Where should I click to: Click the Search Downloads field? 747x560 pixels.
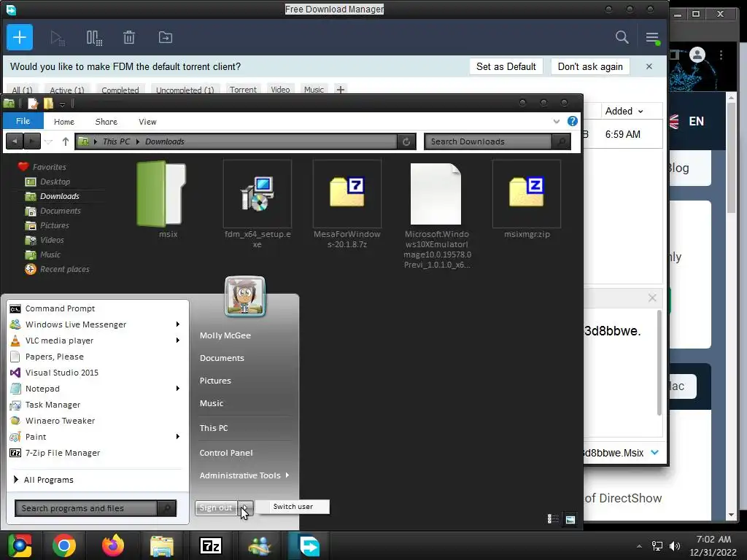tap(488, 141)
